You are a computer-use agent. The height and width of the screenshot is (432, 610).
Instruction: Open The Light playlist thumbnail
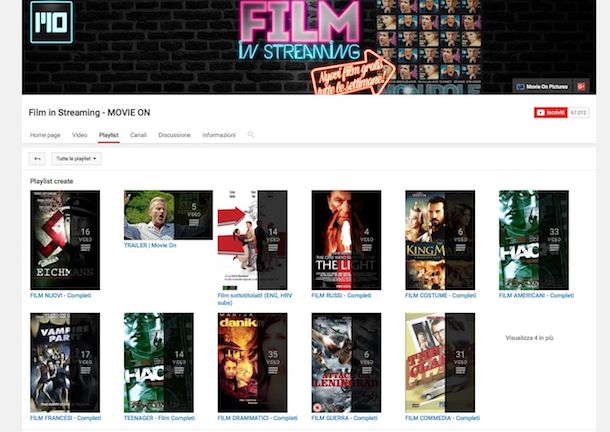[x=346, y=240]
